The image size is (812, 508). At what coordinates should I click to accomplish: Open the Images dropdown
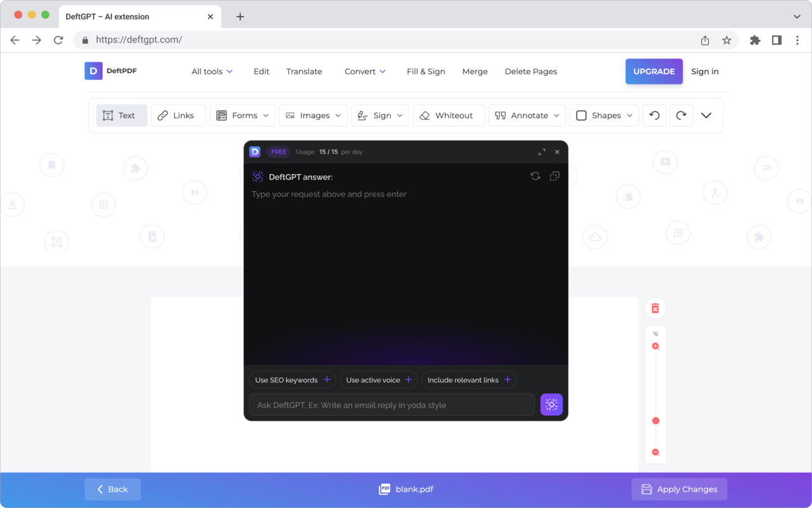313,116
